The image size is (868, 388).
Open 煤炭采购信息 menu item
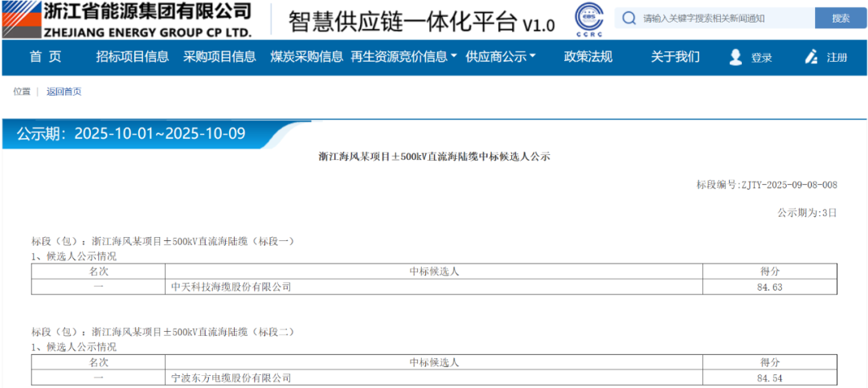(307, 56)
